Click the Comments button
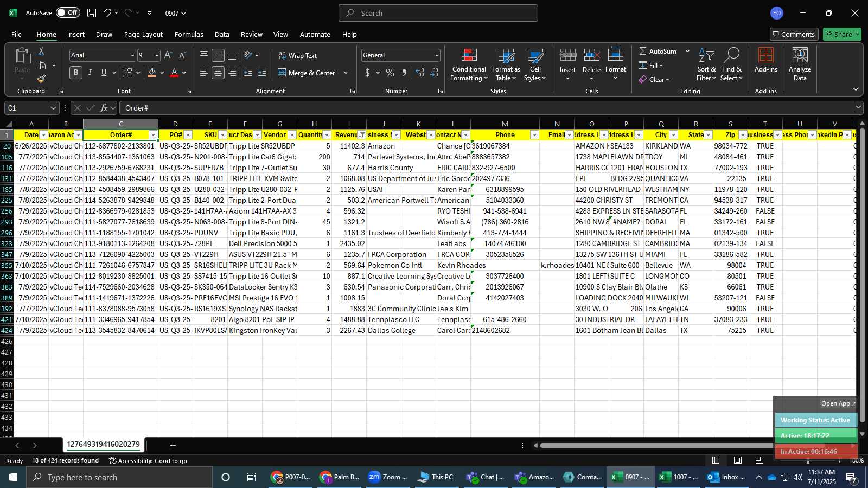Image resolution: width=868 pixels, height=488 pixels. point(794,34)
